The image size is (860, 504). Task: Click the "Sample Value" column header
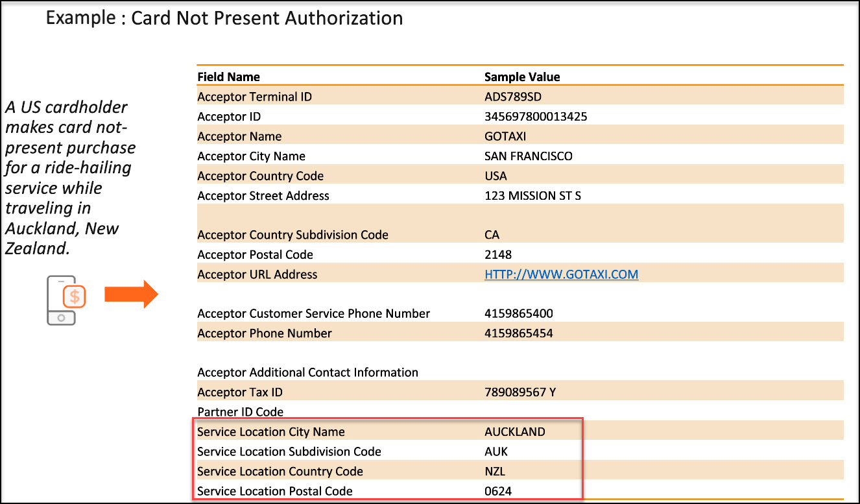click(x=522, y=77)
